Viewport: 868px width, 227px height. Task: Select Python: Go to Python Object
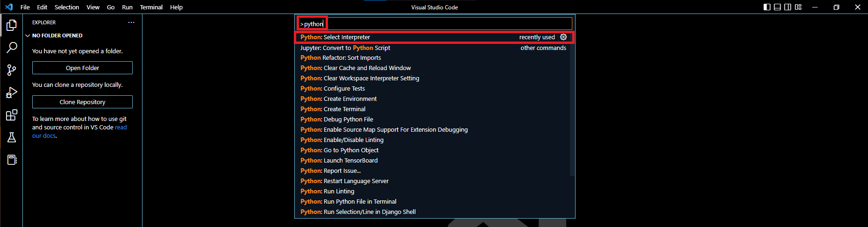click(x=432, y=150)
